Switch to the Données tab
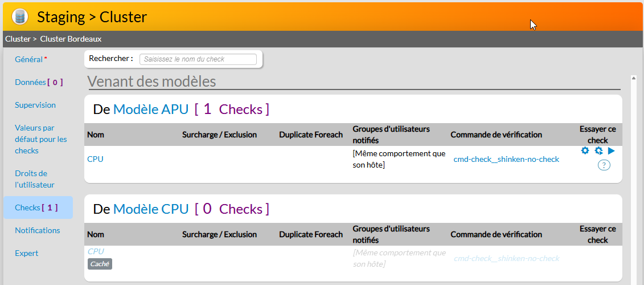This screenshot has height=285, width=644. [x=30, y=82]
